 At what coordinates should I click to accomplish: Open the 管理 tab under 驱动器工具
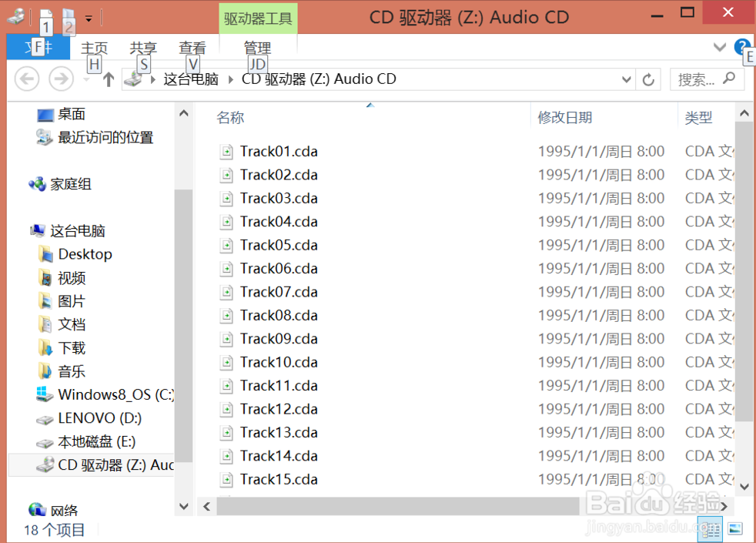point(257,48)
